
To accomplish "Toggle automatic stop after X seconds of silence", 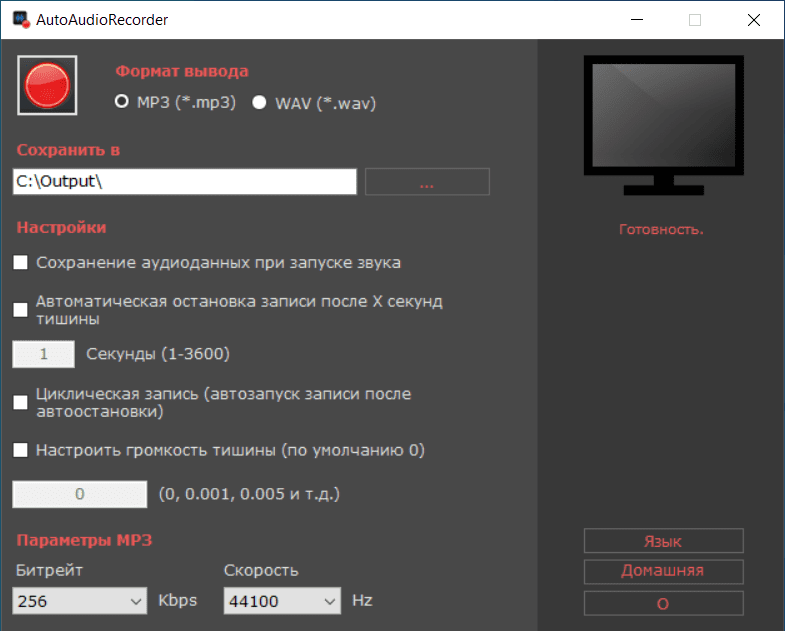I will pyautogui.click(x=21, y=309).
